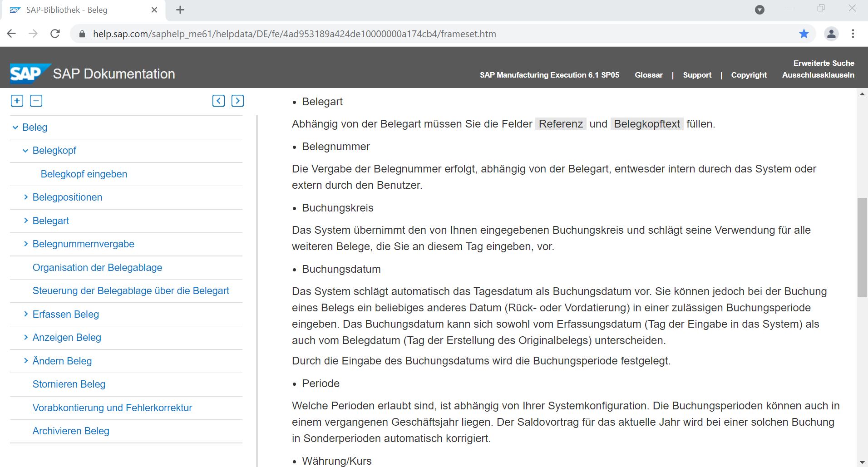Close the SAP-Bibliothek tab
This screenshot has width=868, height=467.
click(154, 10)
